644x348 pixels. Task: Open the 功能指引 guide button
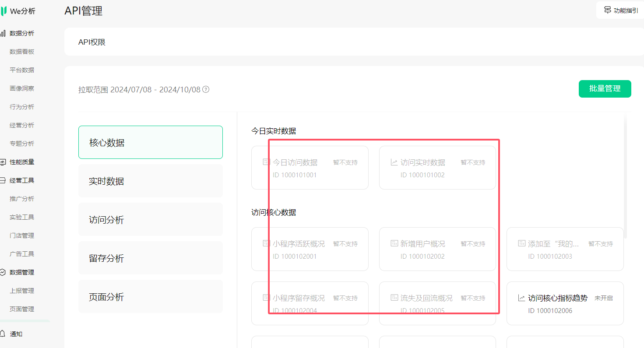click(620, 11)
